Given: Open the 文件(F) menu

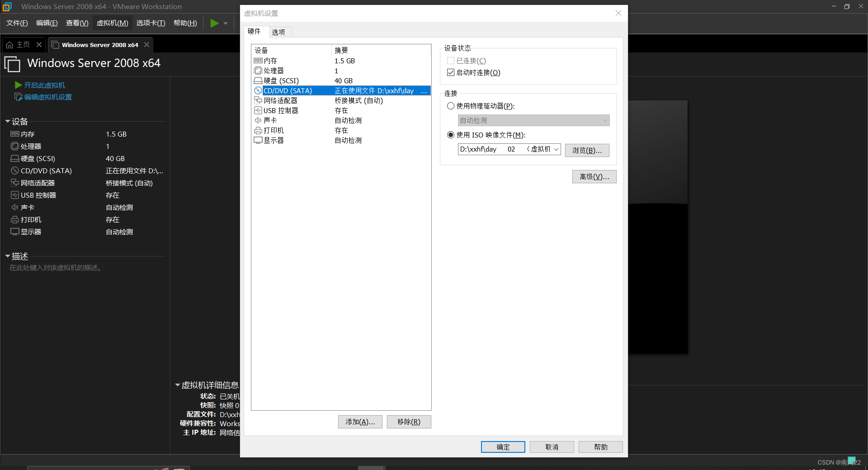Looking at the screenshot, I should pyautogui.click(x=17, y=23).
